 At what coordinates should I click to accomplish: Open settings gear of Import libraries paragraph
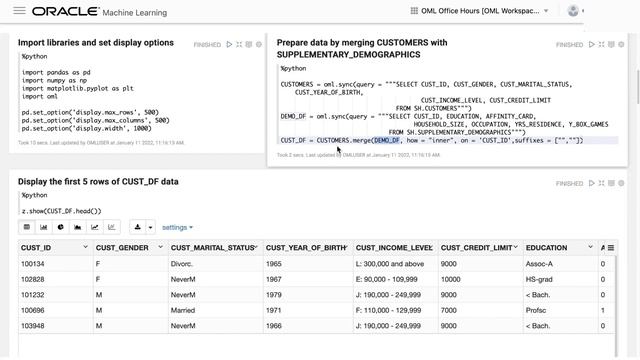click(x=259, y=44)
